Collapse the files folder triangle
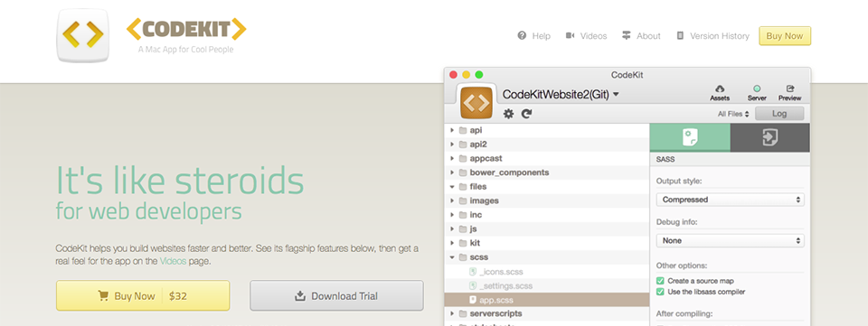Image resolution: width=868 pixels, height=326 pixels. [x=452, y=187]
